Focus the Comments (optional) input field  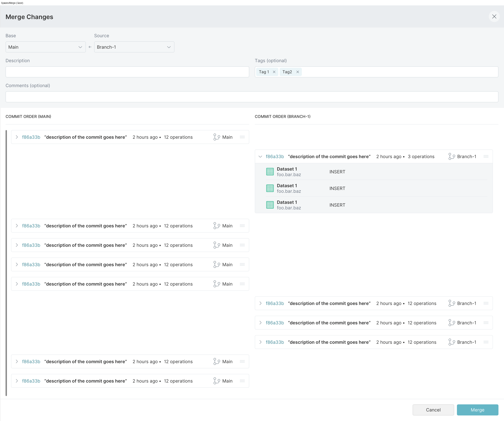point(252,97)
